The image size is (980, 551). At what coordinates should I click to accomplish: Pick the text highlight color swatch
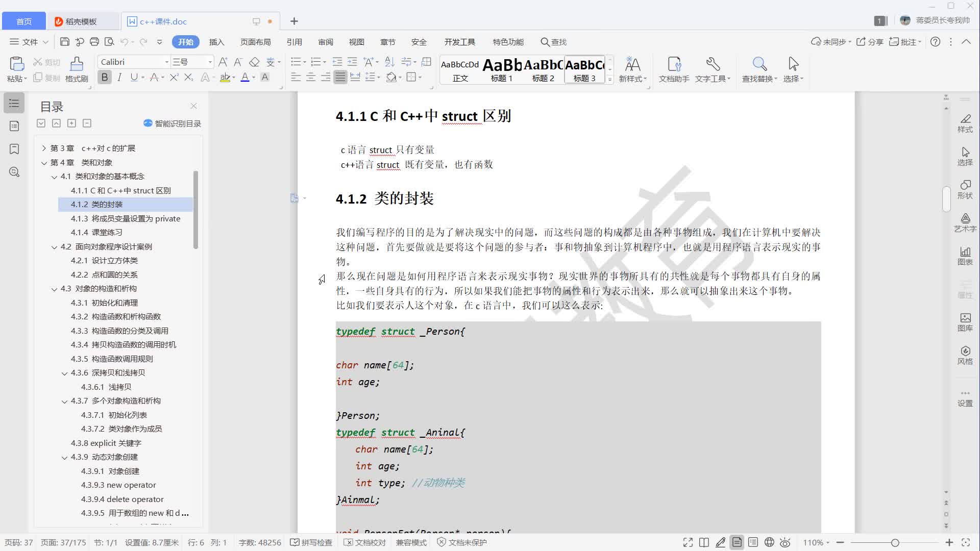225,77
